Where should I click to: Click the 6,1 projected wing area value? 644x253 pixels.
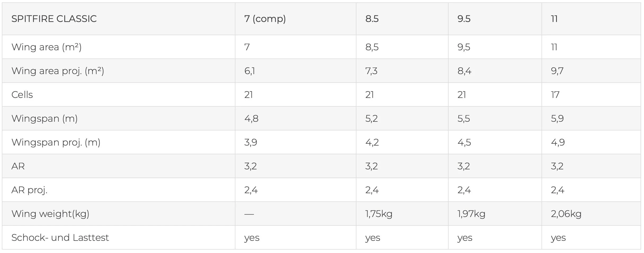pyautogui.click(x=249, y=71)
